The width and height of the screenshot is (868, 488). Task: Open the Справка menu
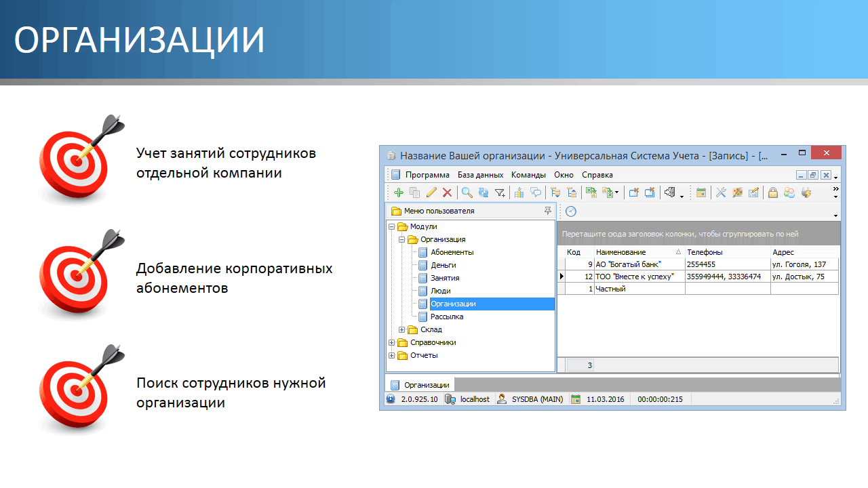click(x=597, y=175)
